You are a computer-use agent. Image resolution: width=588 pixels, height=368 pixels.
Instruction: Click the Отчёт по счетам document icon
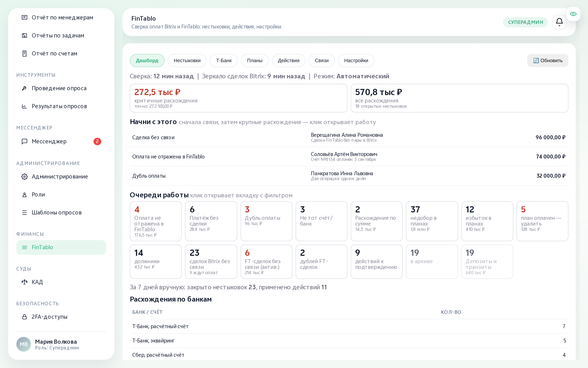pos(24,54)
